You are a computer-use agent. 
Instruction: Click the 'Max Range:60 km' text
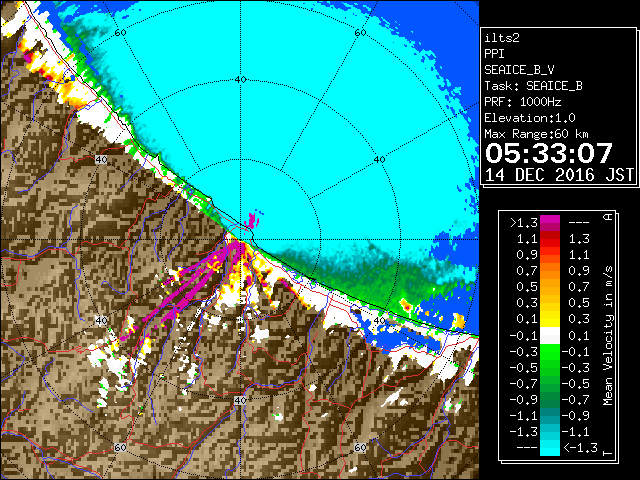point(536,134)
